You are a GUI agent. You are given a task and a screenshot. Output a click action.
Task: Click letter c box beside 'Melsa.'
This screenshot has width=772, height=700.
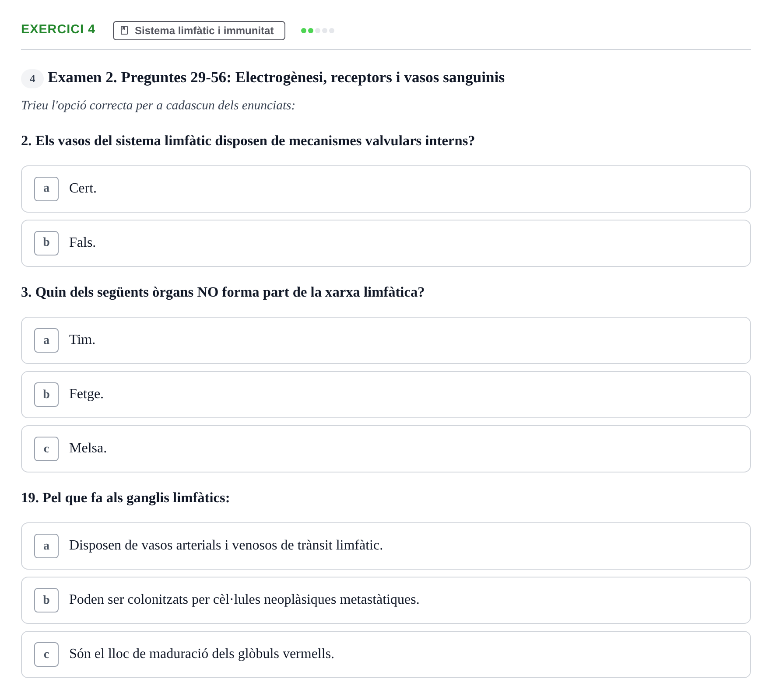[x=46, y=449]
